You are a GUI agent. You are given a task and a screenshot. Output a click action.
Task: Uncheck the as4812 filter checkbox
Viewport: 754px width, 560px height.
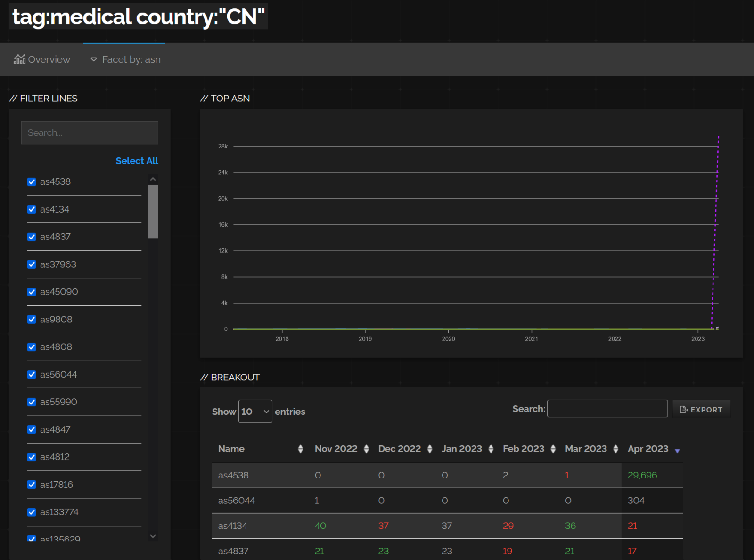[32, 457]
